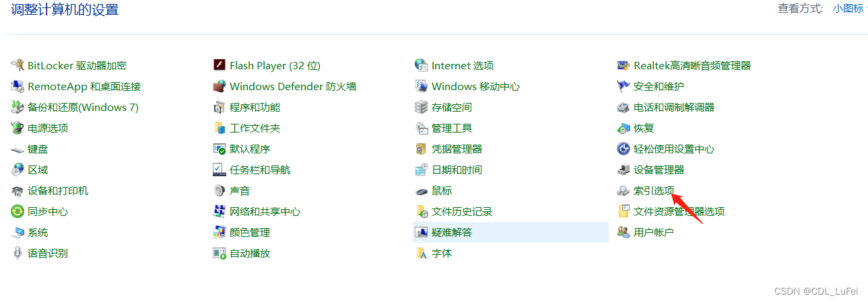The width and height of the screenshot is (868, 302).
Task: Click the 默认程序 icon
Action: click(x=219, y=149)
